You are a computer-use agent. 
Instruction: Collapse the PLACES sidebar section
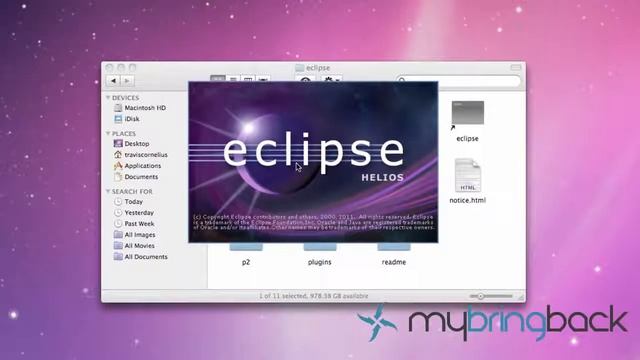tap(108, 133)
